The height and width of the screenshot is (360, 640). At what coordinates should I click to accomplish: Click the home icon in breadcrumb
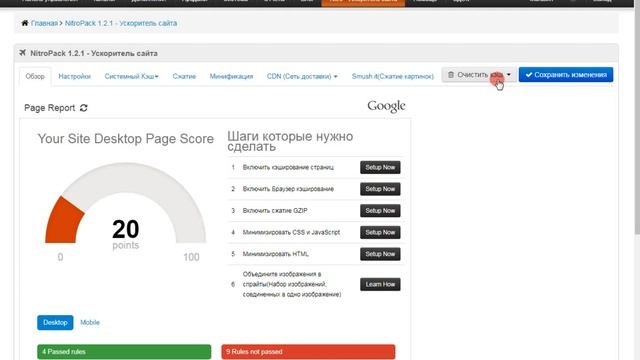(25, 23)
